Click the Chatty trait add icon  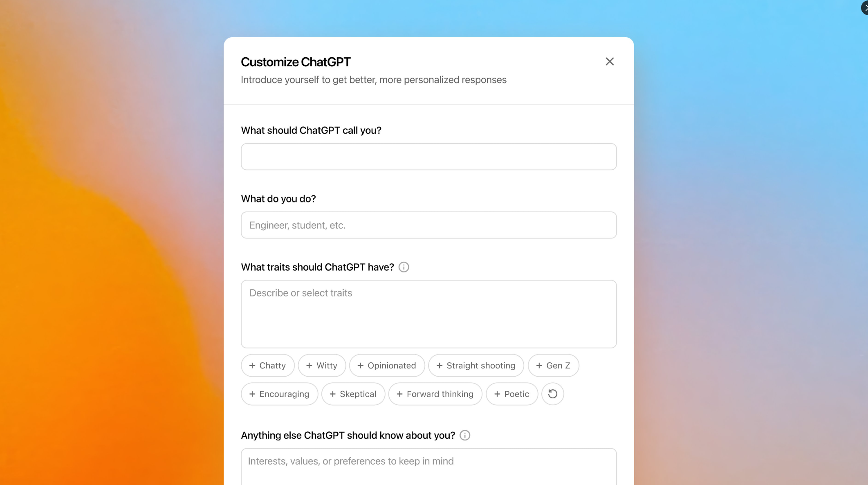[x=252, y=365]
